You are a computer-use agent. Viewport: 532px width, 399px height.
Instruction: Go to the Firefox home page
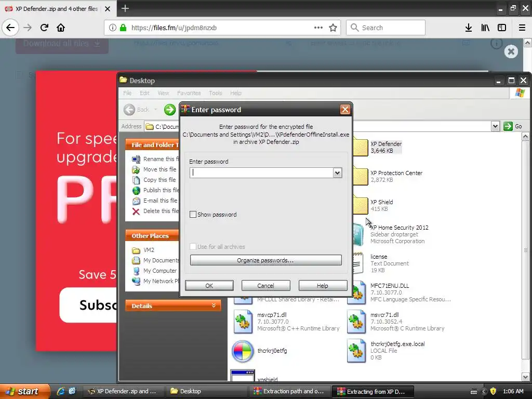pyautogui.click(x=61, y=28)
